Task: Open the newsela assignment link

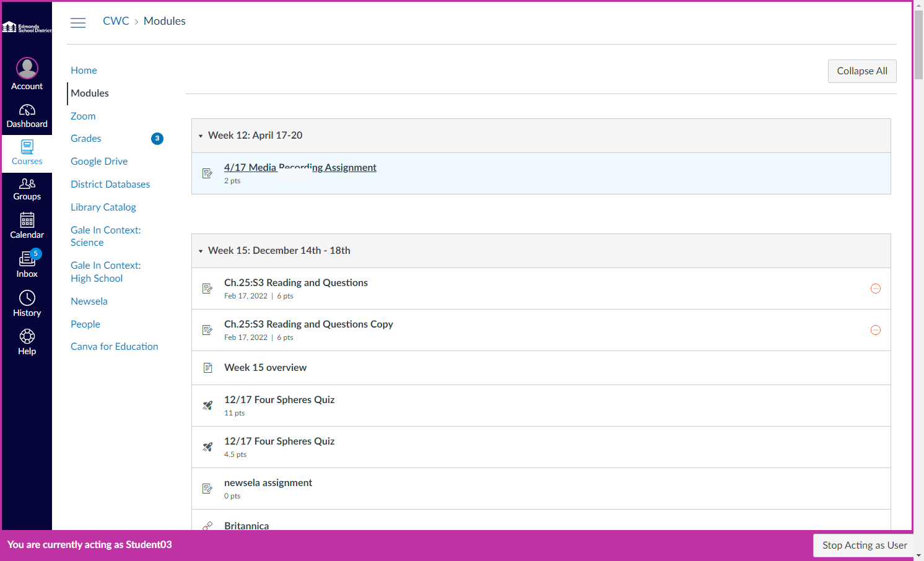Action: tap(268, 483)
